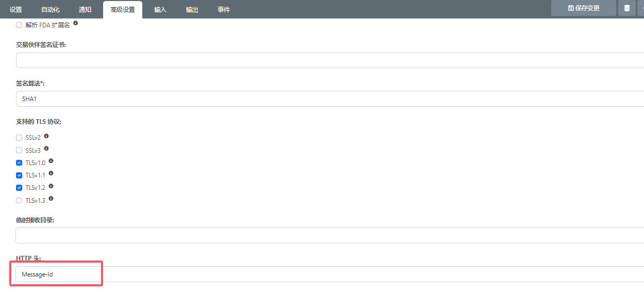Screen dimensions: 644x293
Task: Click the info icon beside 解析 FDA 扩展名
Action: pyautogui.click(x=75, y=24)
